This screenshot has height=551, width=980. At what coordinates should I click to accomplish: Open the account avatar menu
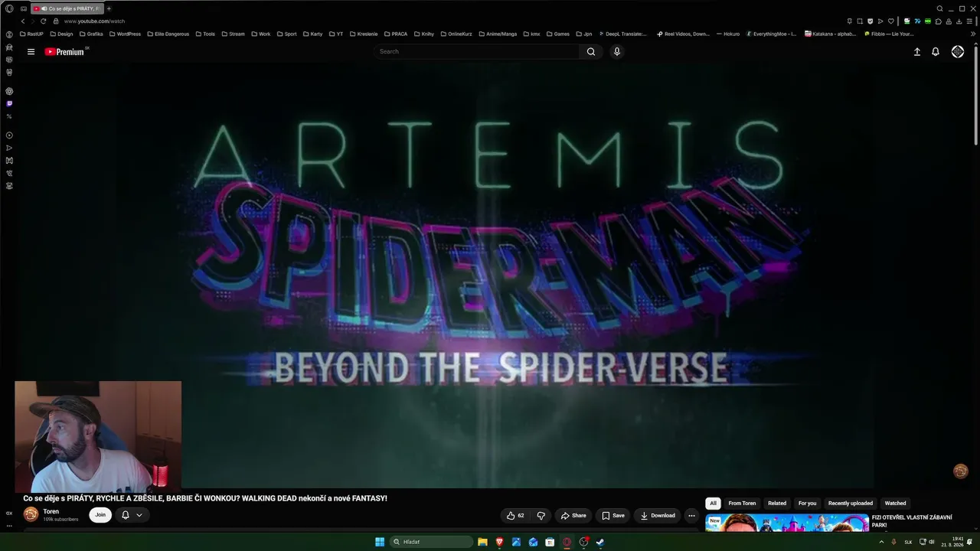958,52
